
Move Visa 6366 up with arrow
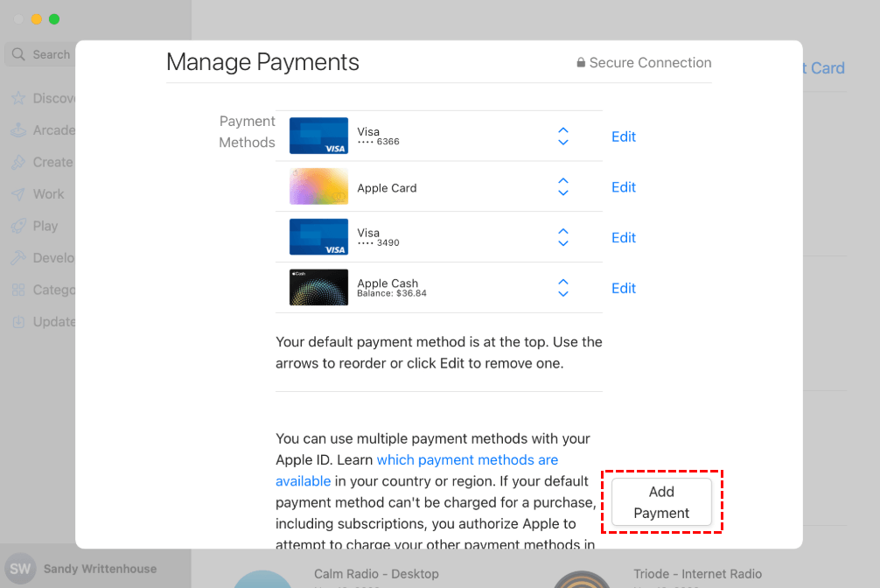[x=563, y=130]
